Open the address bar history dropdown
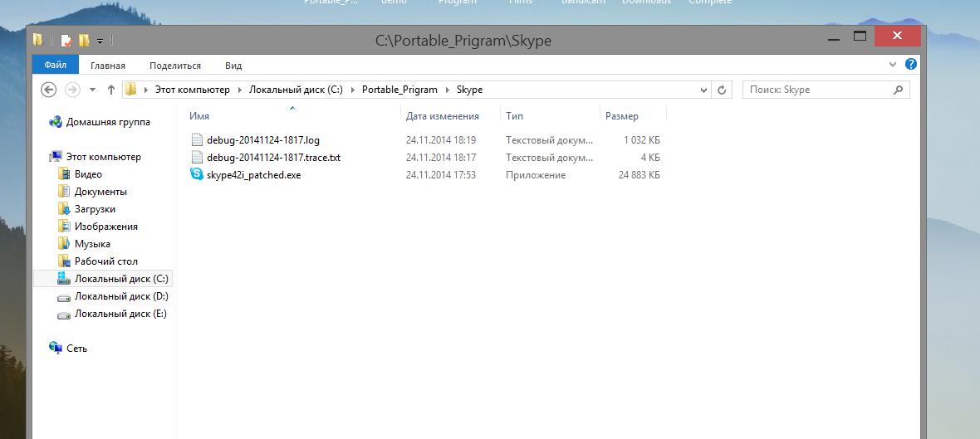Image resolution: width=980 pixels, height=439 pixels. tap(703, 90)
